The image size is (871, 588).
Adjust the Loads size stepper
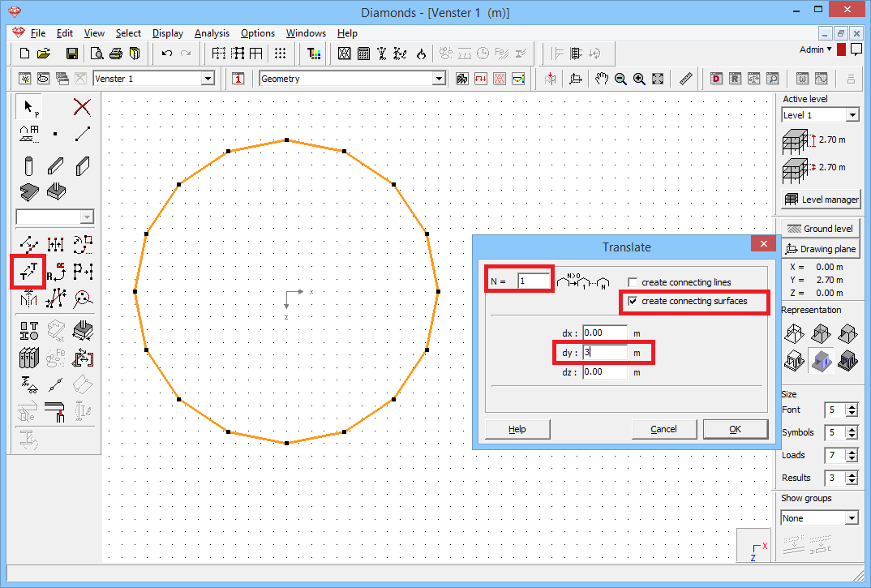(852, 455)
